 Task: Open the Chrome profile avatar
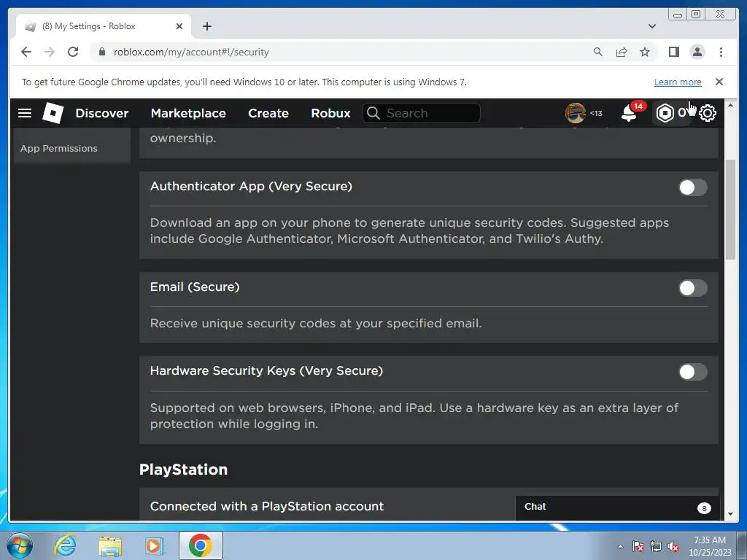pos(697,52)
